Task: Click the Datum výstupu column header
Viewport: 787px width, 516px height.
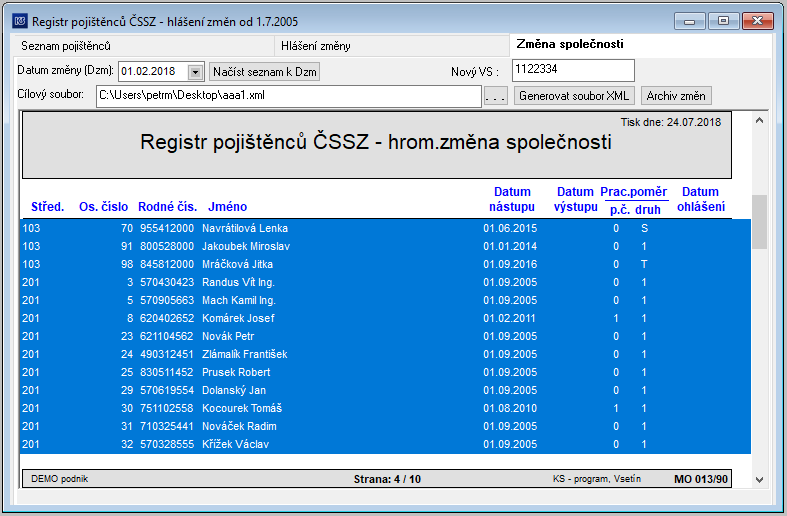Action: 575,199
